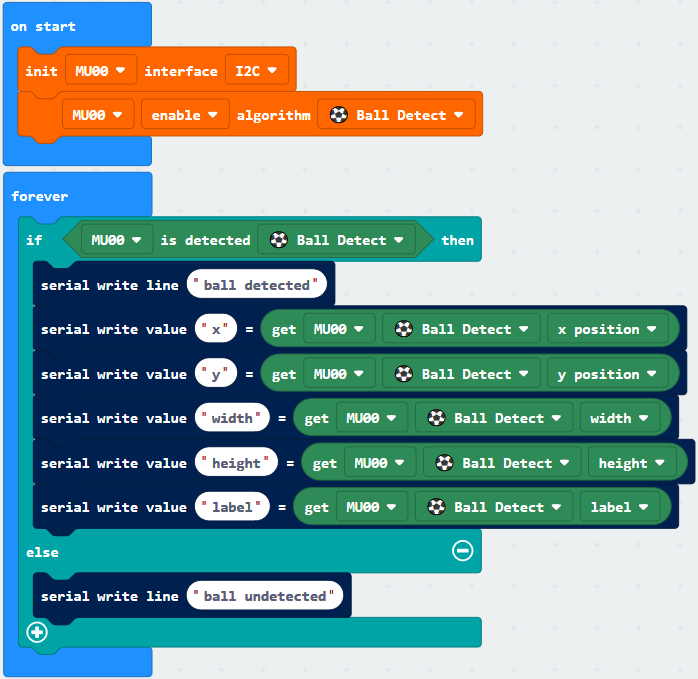Open Ball Detect dropdown in y position row
The height and width of the screenshot is (679, 698).
[462, 374]
